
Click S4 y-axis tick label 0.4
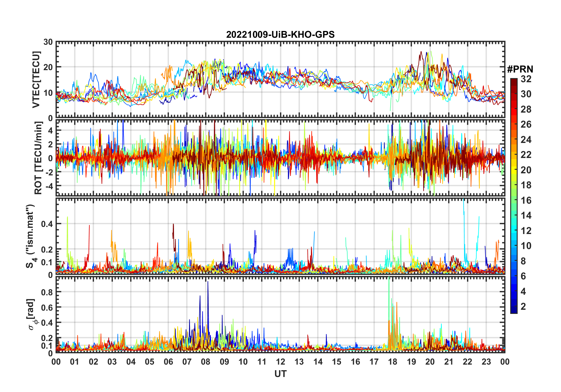47,224
